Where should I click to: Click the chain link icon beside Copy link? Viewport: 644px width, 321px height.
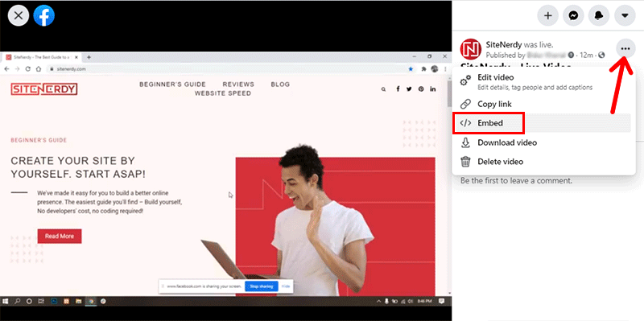pos(465,105)
